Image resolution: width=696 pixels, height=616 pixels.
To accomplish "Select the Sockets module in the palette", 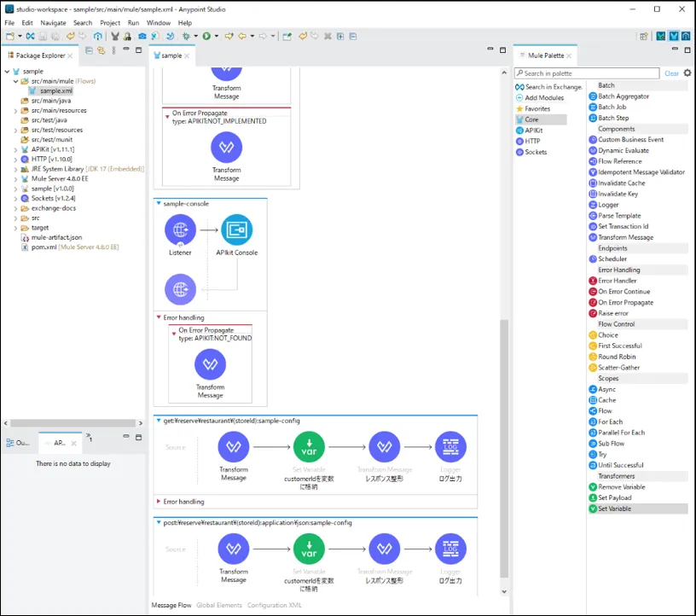I will [x=531, y=153].
